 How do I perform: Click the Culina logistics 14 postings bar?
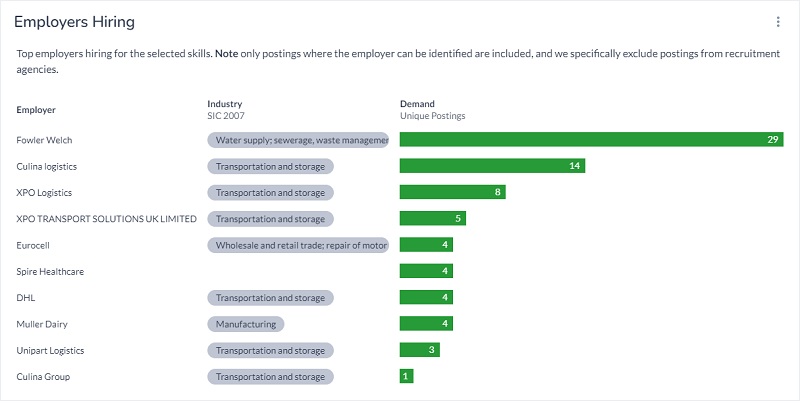coord(491,166)
